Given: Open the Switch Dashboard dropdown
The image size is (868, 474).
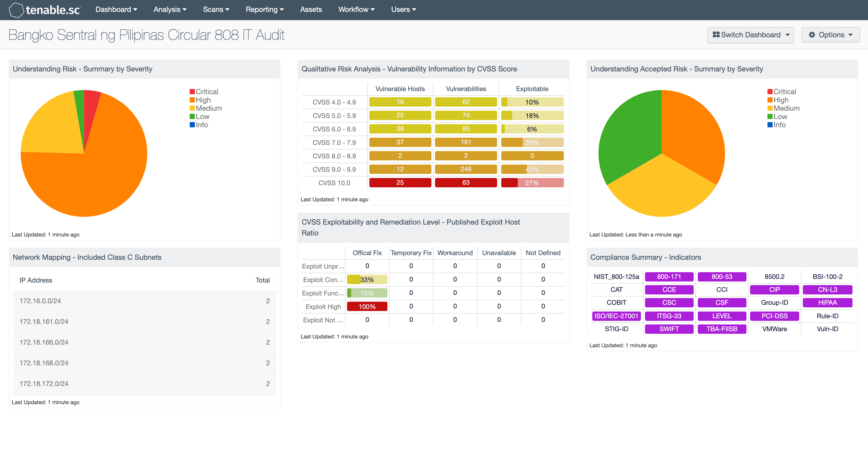Looking at the screenshot, I should (x=750, y=35).
